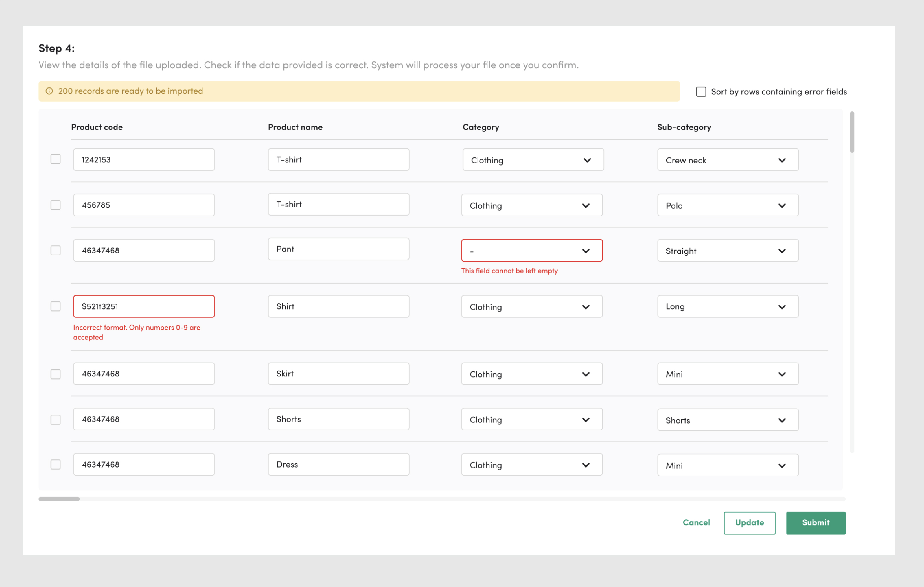Click chevron on the empty Category dropdown
Image resolution: width=924 pixels, height=587 pixels.
[586, 251]
